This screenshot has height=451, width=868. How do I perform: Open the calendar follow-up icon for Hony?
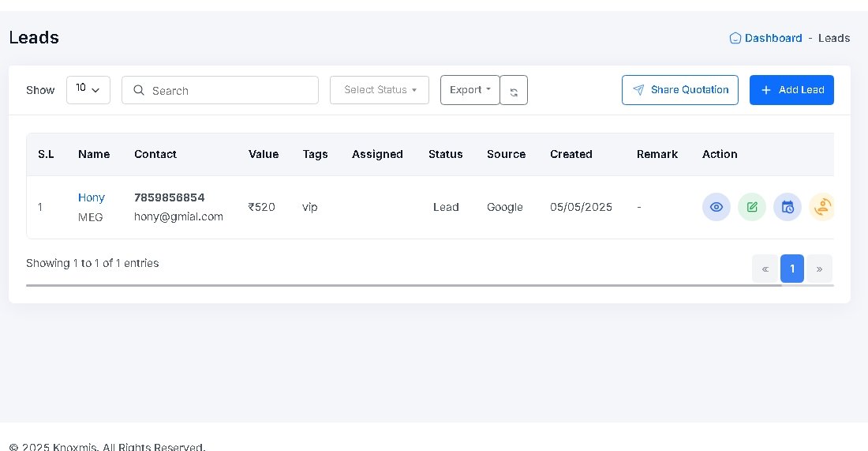788,207
